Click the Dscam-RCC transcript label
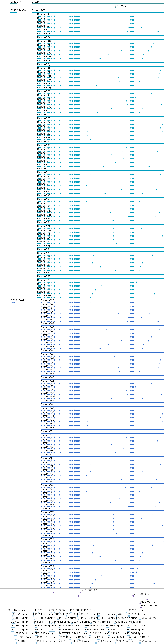The height and width of the screenshot is (644, 164). (x=44, y=238)
